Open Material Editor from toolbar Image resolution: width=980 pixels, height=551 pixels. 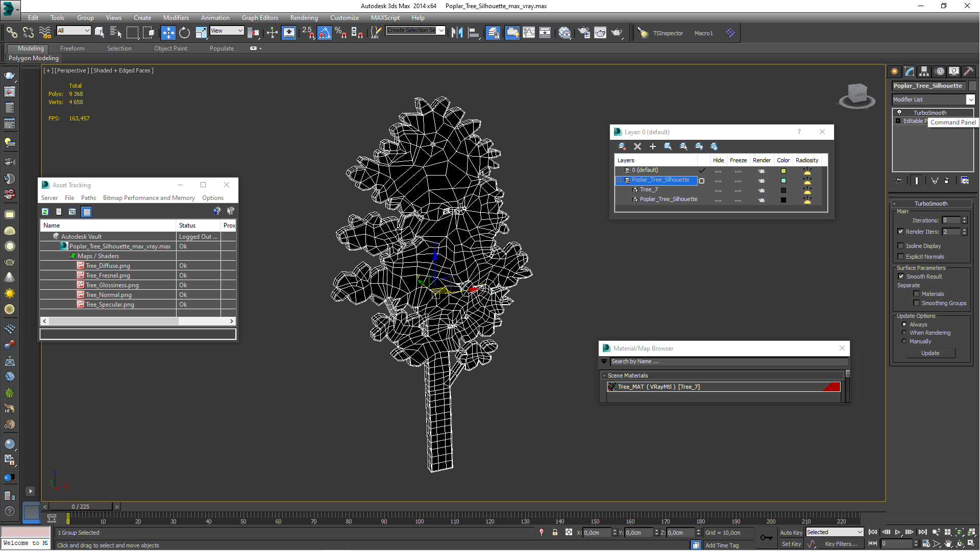564,33
